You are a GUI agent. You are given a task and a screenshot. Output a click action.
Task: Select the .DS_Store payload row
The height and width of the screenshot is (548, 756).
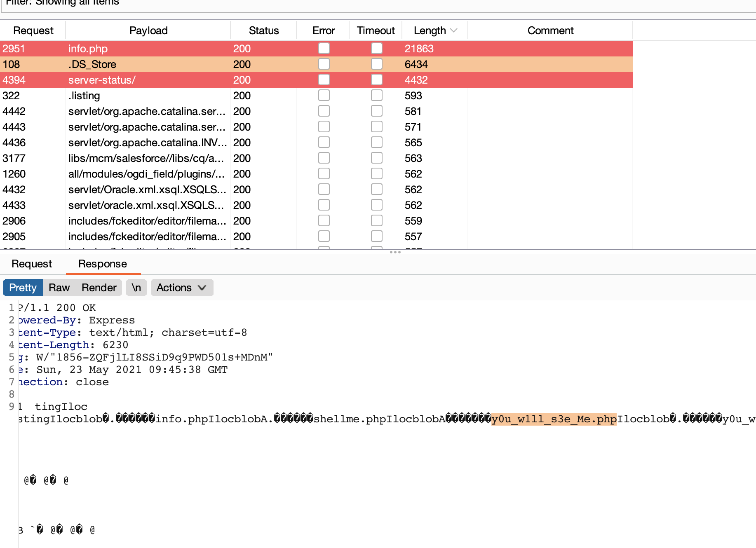pyautogui.click(x=317, y=64)
